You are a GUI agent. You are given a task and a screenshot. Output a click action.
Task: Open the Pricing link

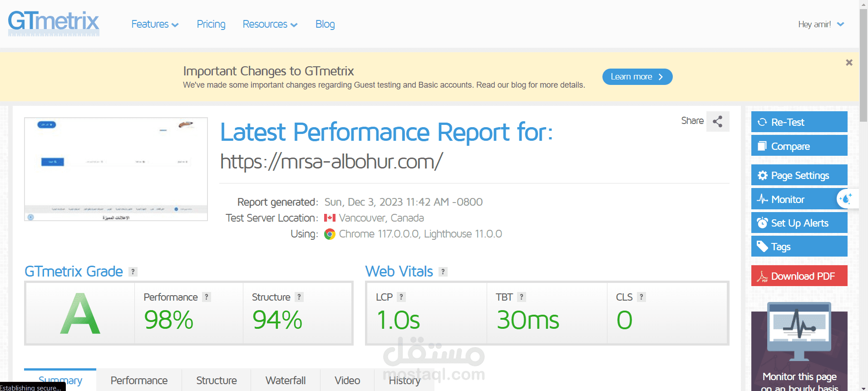click(x=211, y=25)
